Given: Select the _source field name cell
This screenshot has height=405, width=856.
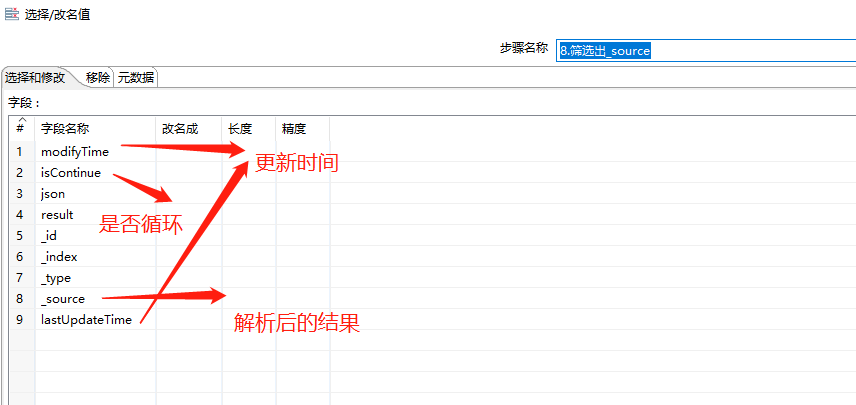Looking at the screenshot, I should point(96,299).
